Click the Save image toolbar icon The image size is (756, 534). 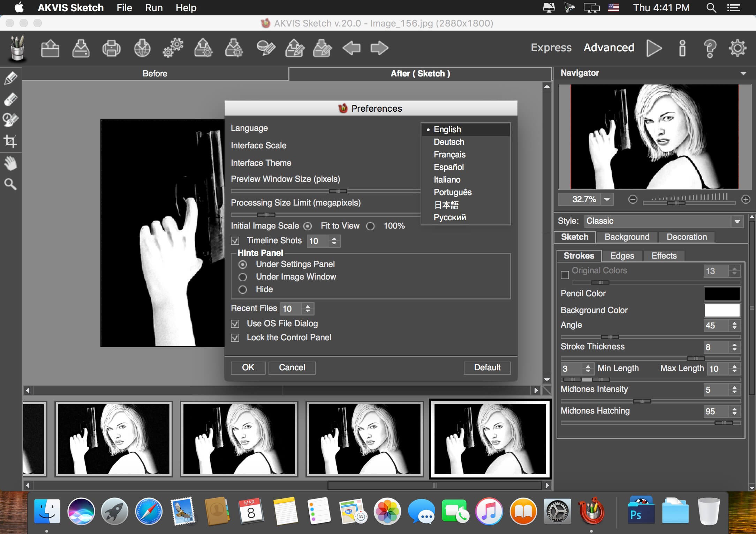click(81, 48)
